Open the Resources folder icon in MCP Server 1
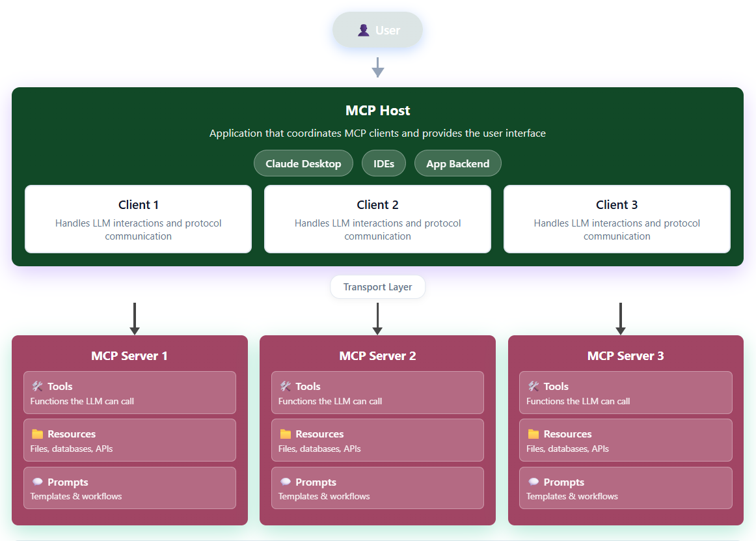The image size is (756, 541). (37, 433)
